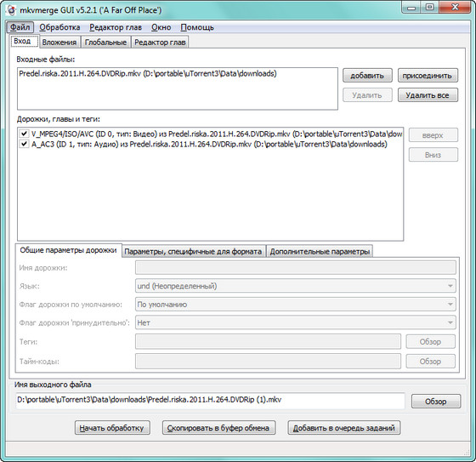Click Начать обработку to start muxing
Image resolution: width=476 pixels, height=462 pixels.
tap(111, 428)
